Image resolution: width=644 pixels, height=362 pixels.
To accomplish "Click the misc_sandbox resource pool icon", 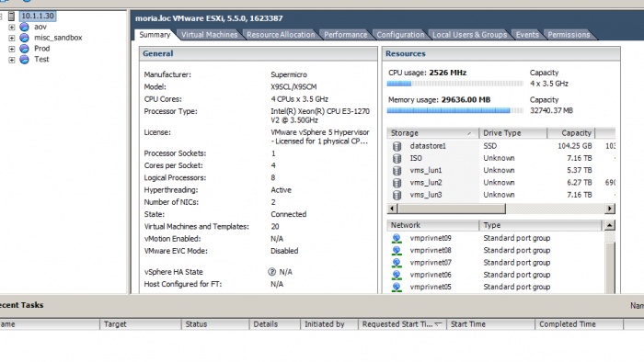I will pyautogui.click(x=24, y=38).
